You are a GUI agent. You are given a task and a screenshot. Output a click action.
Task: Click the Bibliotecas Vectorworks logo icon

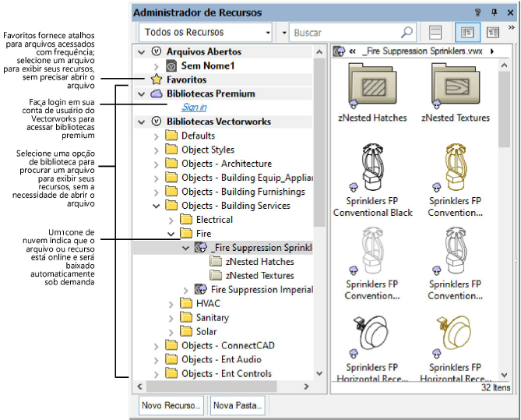point(157,122)
